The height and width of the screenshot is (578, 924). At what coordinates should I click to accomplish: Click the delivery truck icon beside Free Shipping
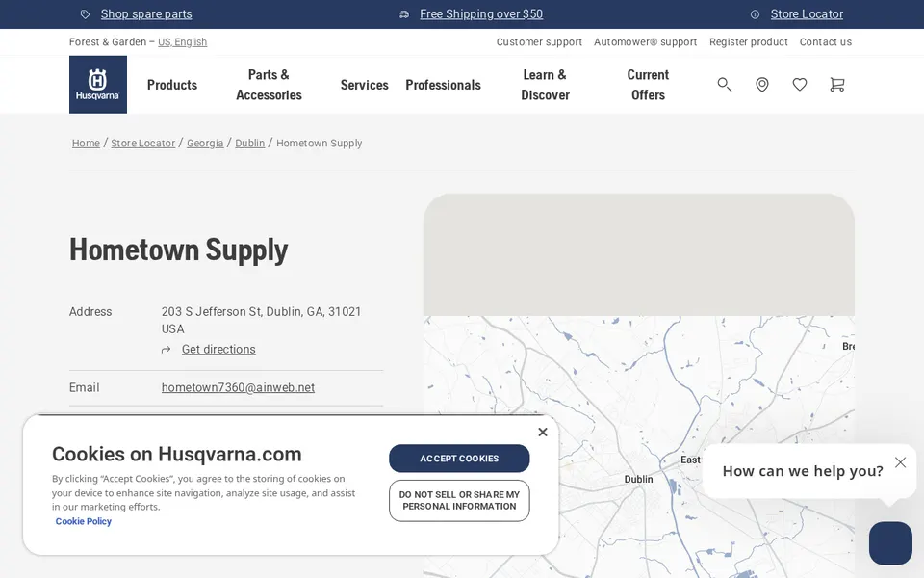[x=404, y=14]
